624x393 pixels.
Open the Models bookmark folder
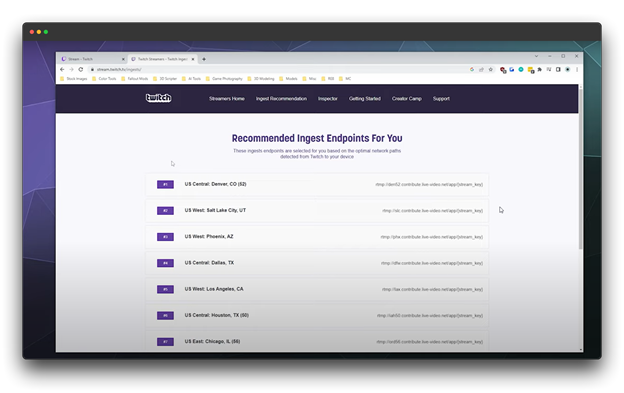click(x=289, y=79)
